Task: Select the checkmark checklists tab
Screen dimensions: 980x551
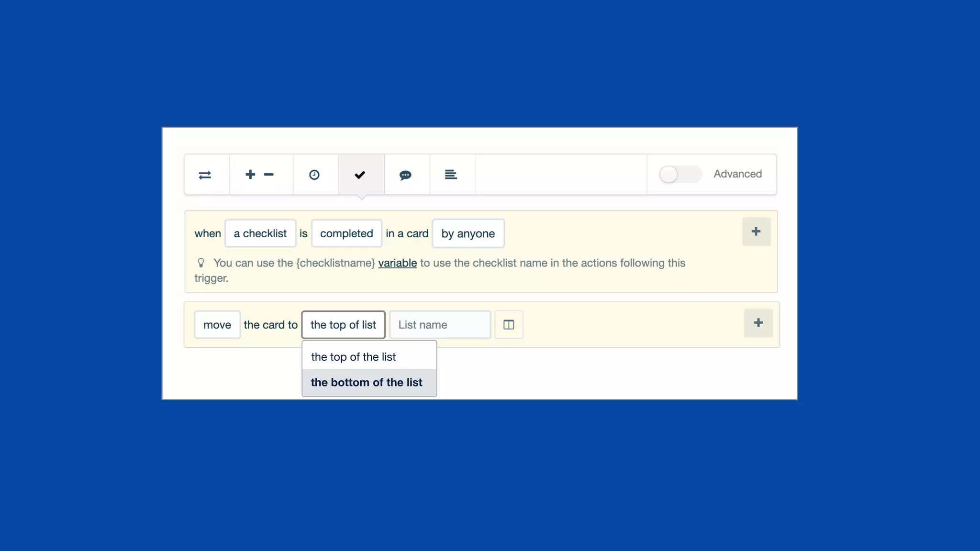Action: coord(360,175)
